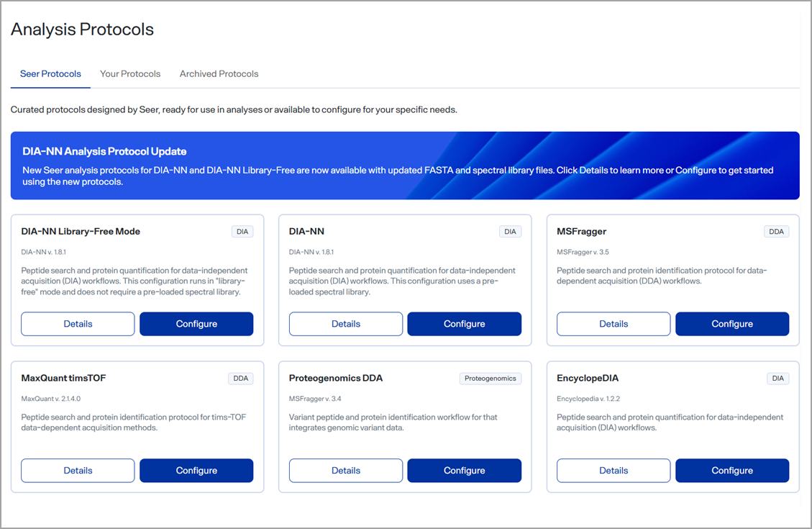Configure the DIA-NN protocol
This screenshot has width=812, height=529.
click(x=464, y=324)
